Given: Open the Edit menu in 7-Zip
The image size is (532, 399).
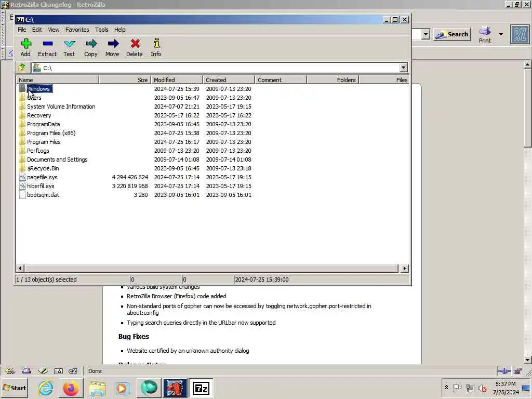Looking at the screenshot, I should coord(37,30).
